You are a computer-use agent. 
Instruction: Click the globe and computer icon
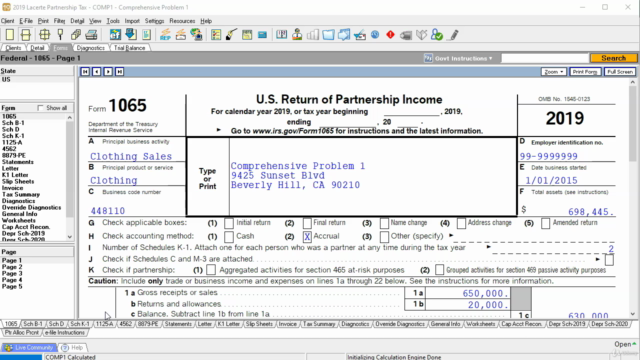click(196, 35)
